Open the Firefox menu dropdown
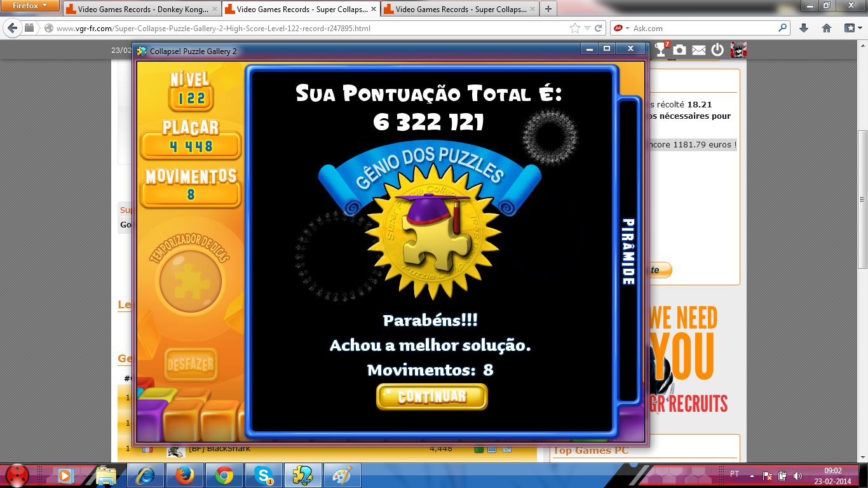The image size is (868, 488). pos(31,6)
